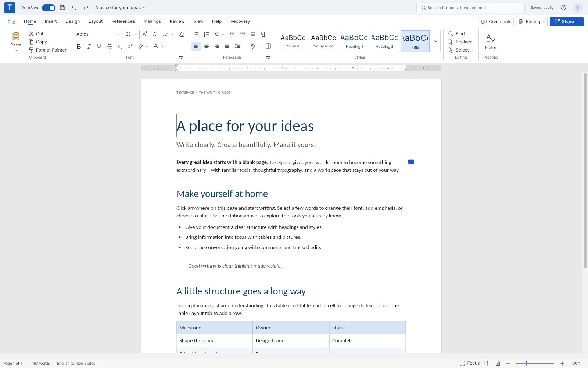Open the help question mark icon
The height and width of the screenshot is (368, 588).
click(563, 7)
